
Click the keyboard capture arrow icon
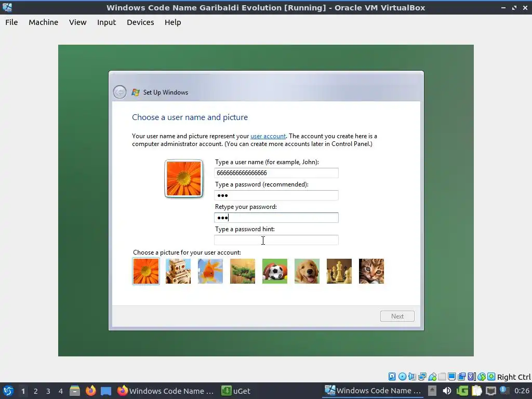pos(491,376)
